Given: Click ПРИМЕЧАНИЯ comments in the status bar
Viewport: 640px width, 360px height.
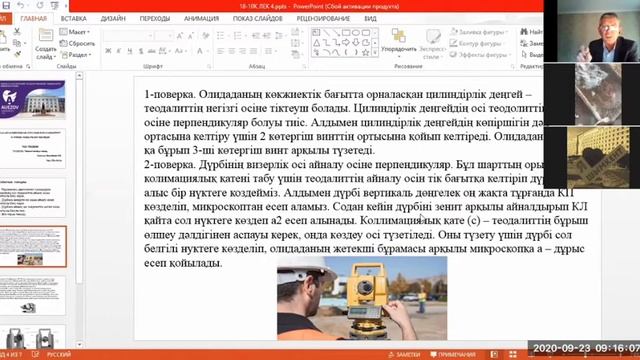Looking at the screenshot, I should (453, 355).
